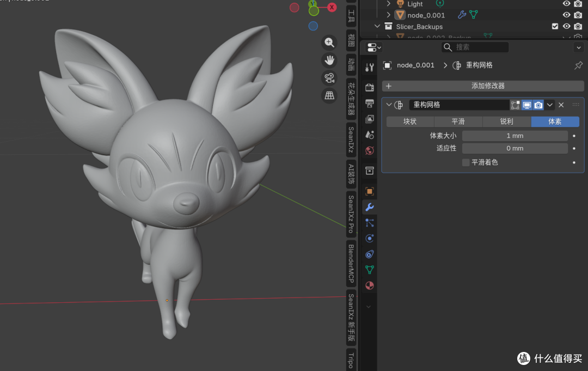Screen dimensions: 588x371
Task: Open the Render properties tab icon
Action: point(369,87)
